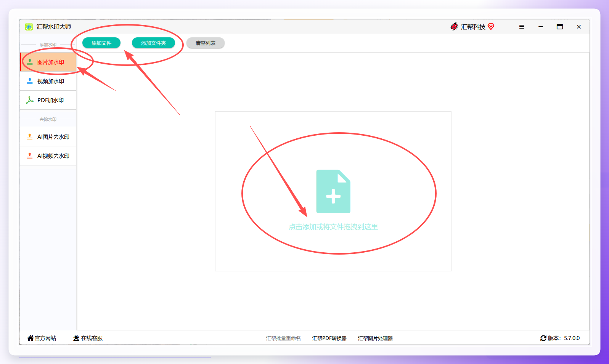
Task: Click the 汇帮水印大师 app logo icon
Action: click(x=29, y=27)
